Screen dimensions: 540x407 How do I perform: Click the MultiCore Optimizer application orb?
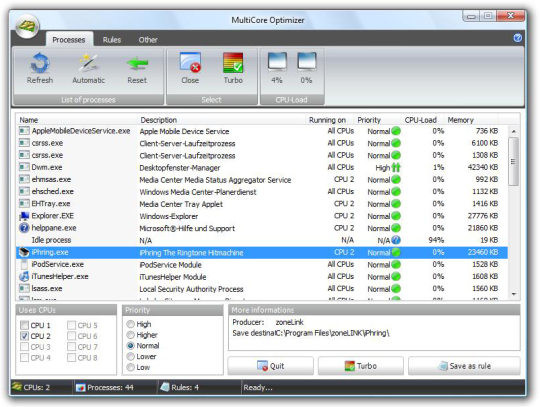pyautogui.click(x=28, y=26)
